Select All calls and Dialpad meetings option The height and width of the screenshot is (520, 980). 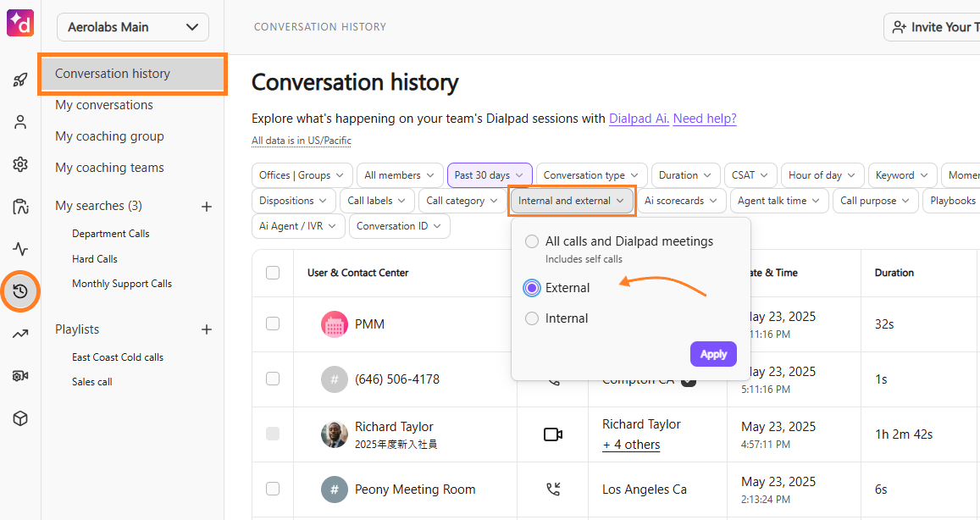[x=532, y=241]
